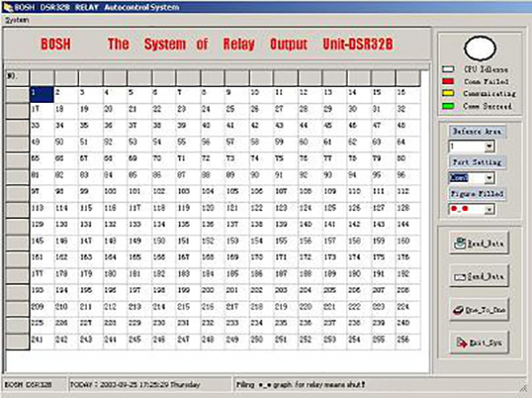Click the yellow Communicating swatch

tap(448, 93)
